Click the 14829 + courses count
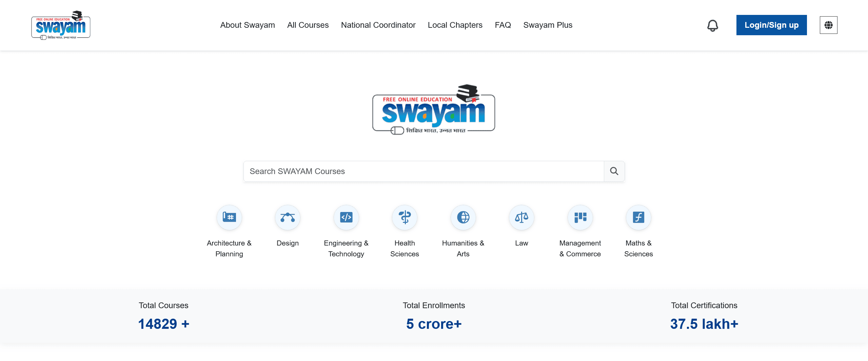This screenshot has width=868, height=361. click(164, 324)
